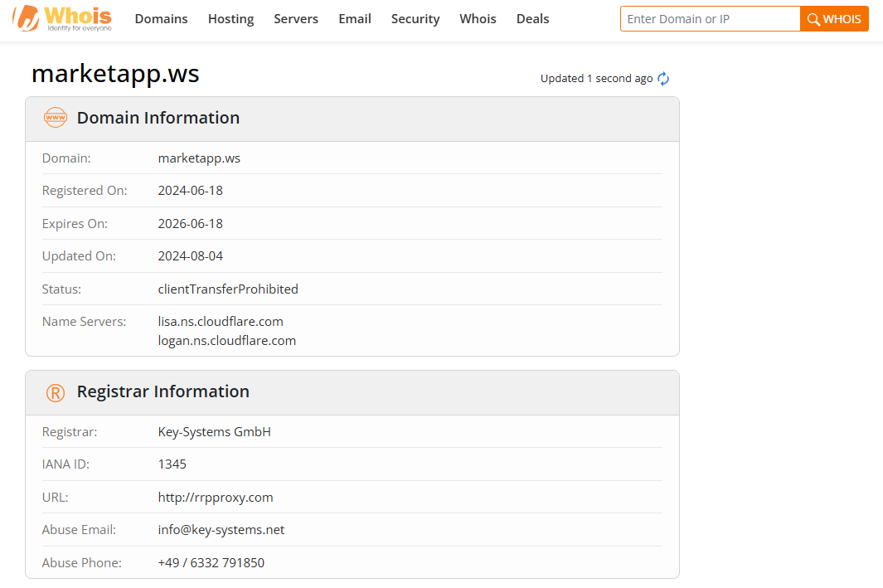Open the Whois menu item in navigation
Viewport: 883px width, 588px height.
[x=478, y=18]
